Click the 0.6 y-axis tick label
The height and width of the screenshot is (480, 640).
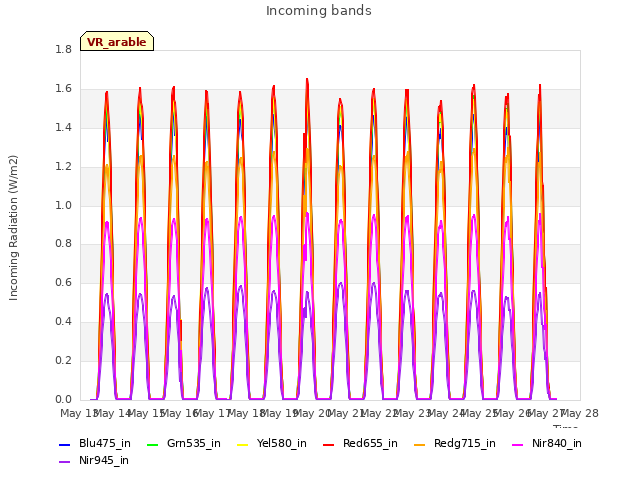tap(63, 282)
